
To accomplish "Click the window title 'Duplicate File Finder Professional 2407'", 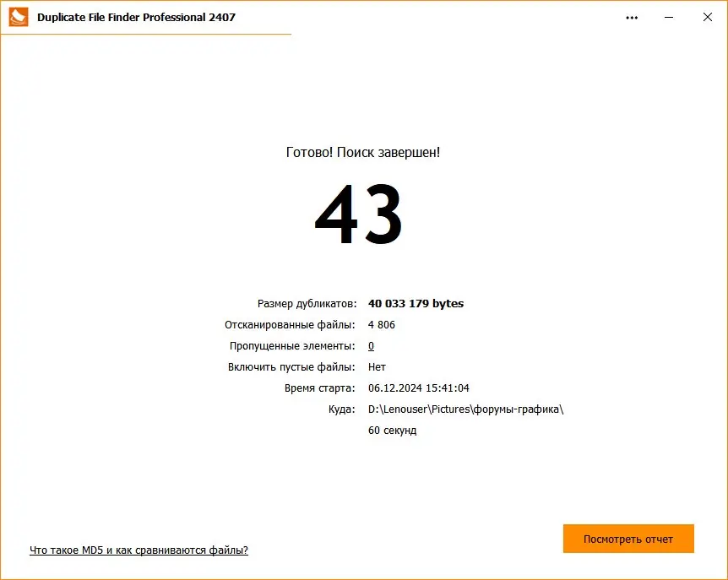I will 136,17.
